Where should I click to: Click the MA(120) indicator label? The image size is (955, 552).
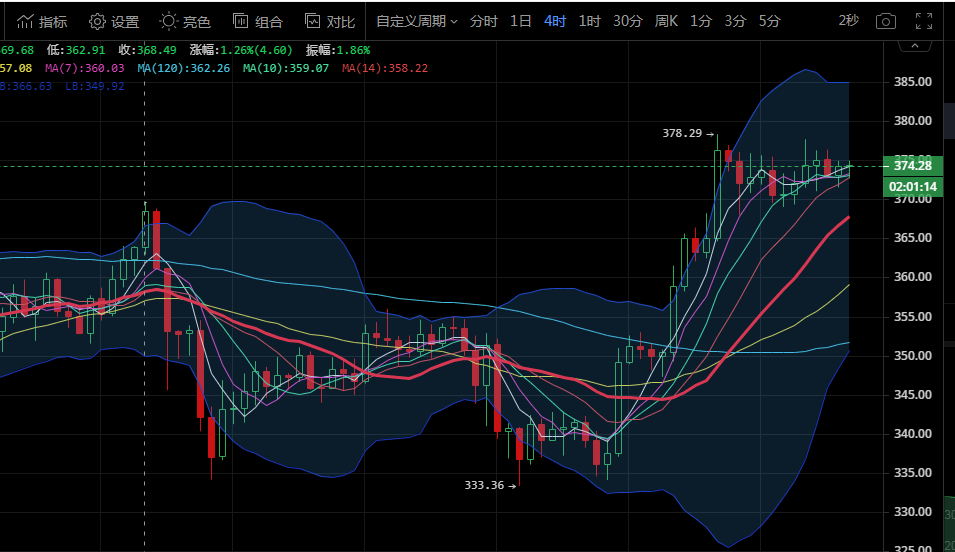[x=184, y=68]
